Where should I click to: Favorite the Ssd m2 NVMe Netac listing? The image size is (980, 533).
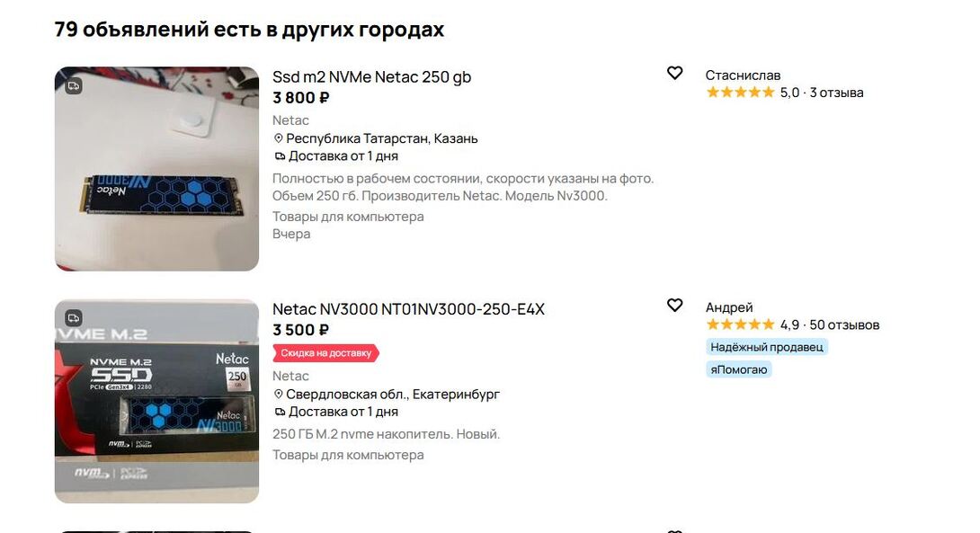point(674,74)
